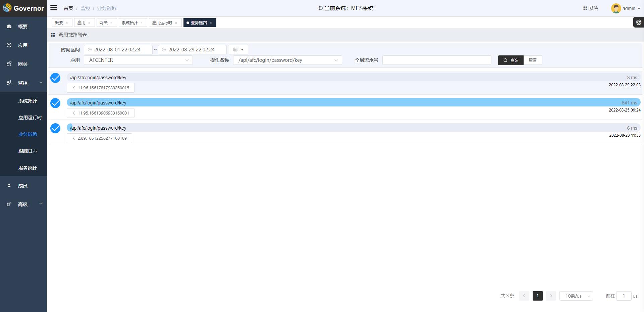644x312 pixels.
Task: Click the 重置 reset button
Action: click(533, 60)
